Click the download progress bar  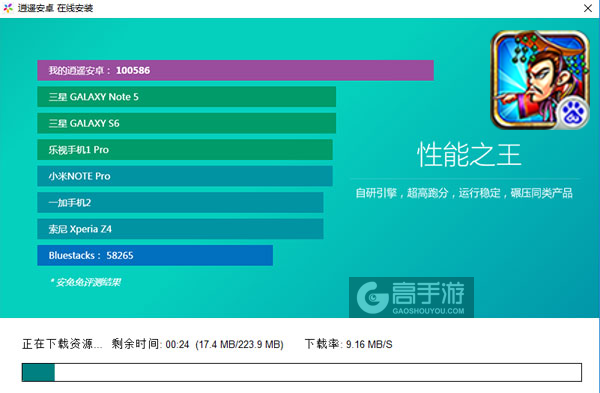click(x=302, y=372)
